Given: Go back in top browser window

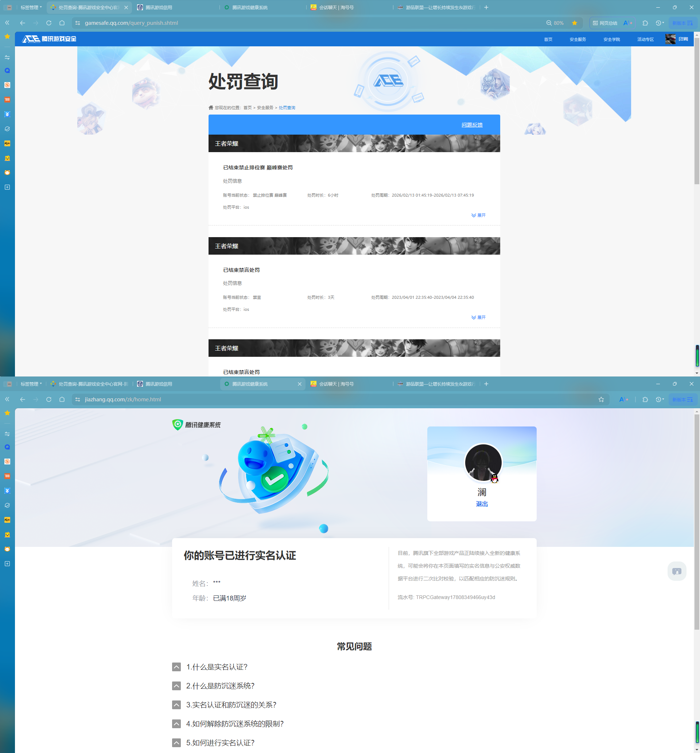Looking at the screenshot, I should click(22, 23).
